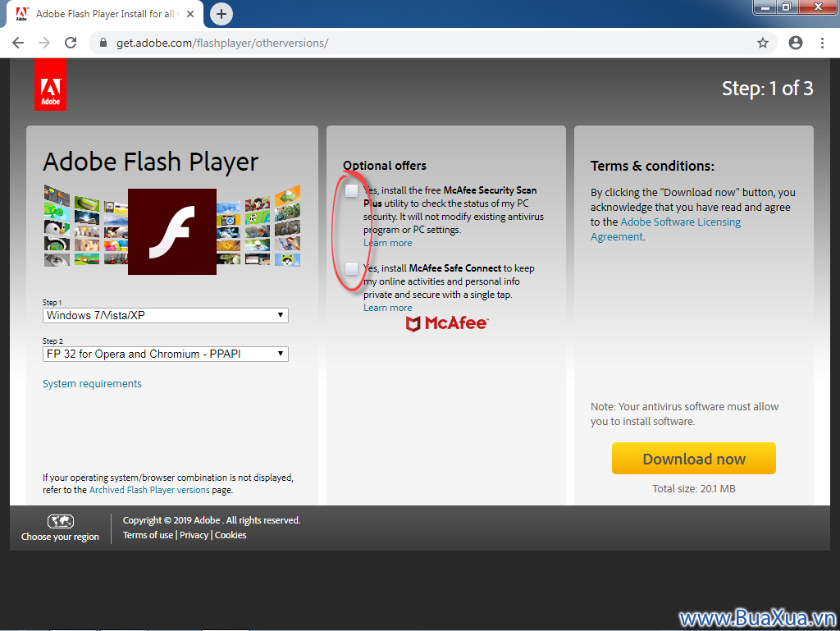
Task: Check the McAfee Safe Connect offer
Action: click(351, 268)
